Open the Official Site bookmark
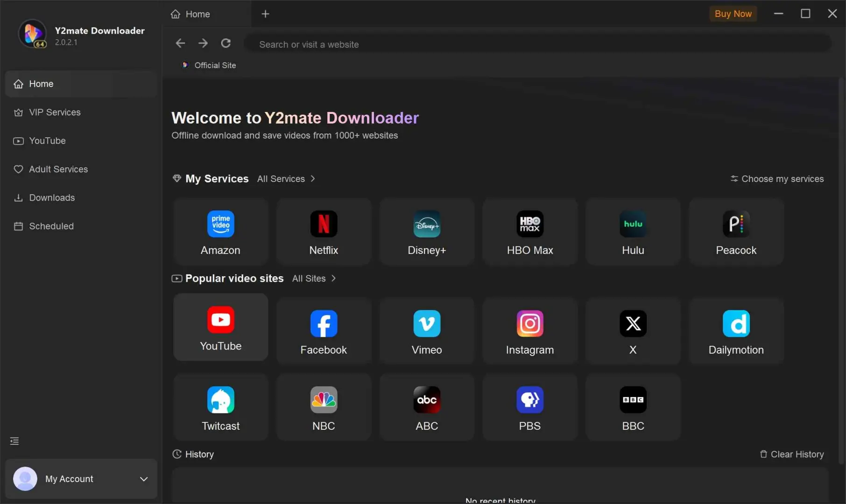 [x=209, y=65]
